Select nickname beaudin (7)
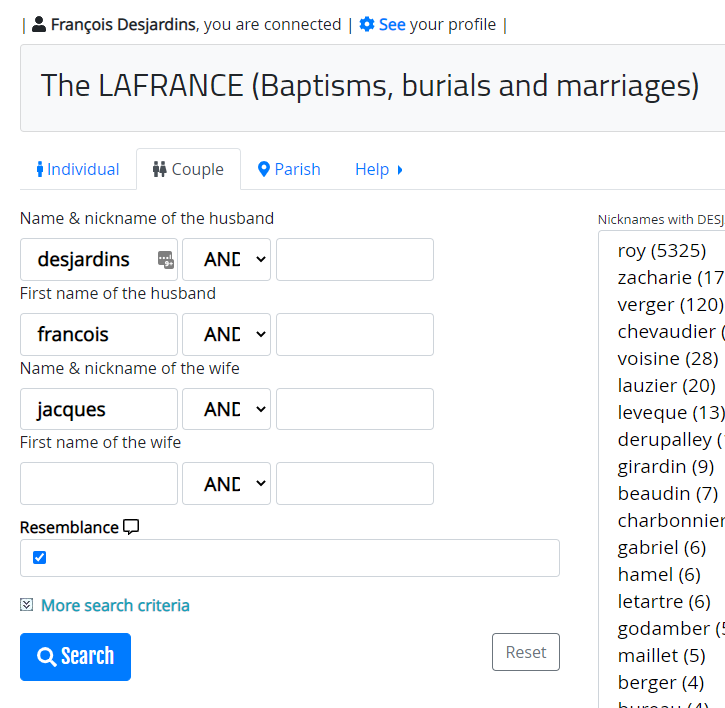This screenshot has height=708, width=725. [x=668, y=494]
